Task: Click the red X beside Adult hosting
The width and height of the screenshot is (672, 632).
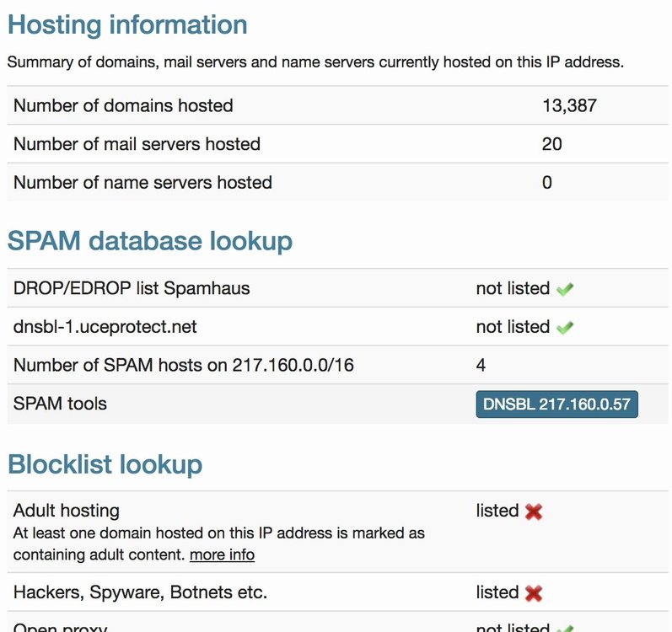Action: 533,511
